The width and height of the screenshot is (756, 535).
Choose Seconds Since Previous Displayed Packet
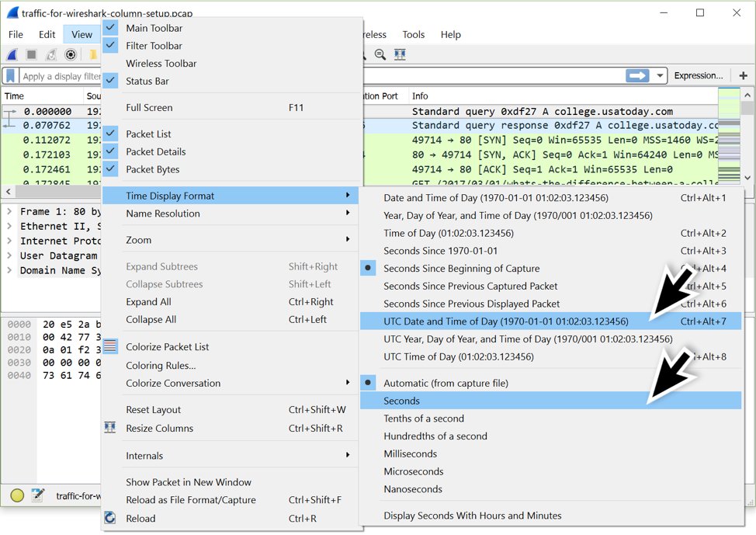click(x=550, y=304)
